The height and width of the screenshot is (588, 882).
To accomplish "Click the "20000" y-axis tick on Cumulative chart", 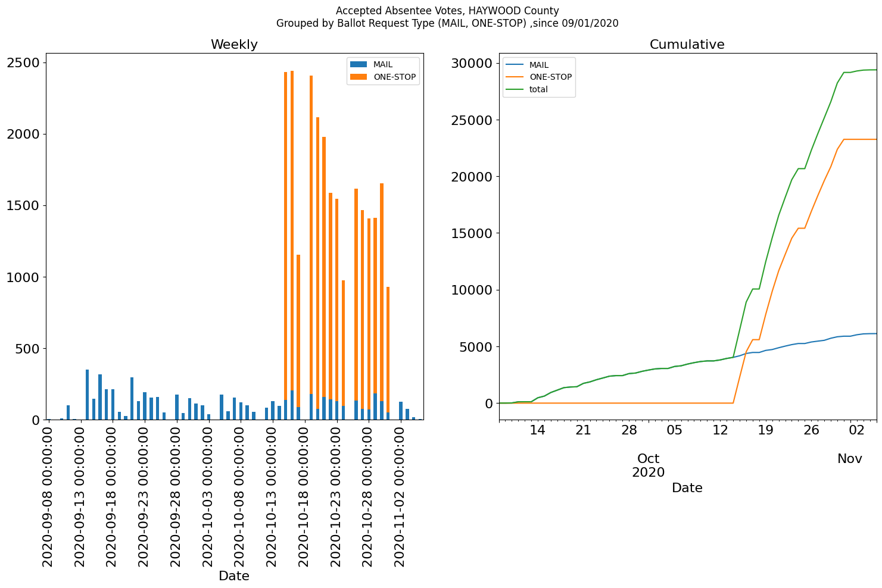I will click(x=472, y=177).
